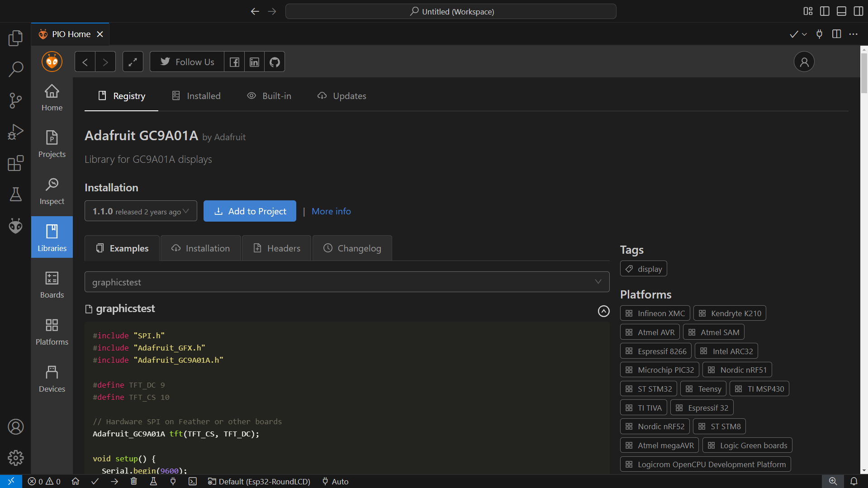The width and height of the screenshot is (868, 488).
Task: Open Run and Debug view
Action: pyautogui.click(x=15, y=132)
